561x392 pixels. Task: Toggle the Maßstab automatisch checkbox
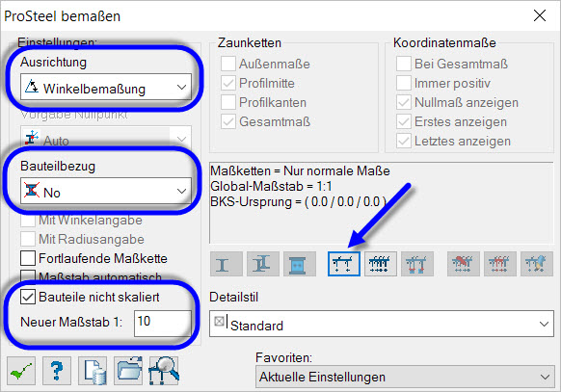pyautogui.click(x=28, y=275)
